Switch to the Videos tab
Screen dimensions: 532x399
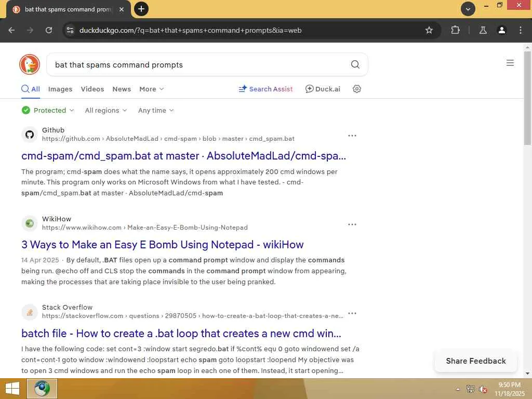[92, 89]
